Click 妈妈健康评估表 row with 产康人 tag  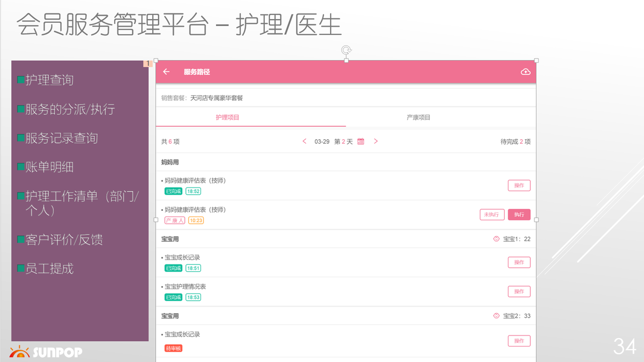[x=345, y=214]
